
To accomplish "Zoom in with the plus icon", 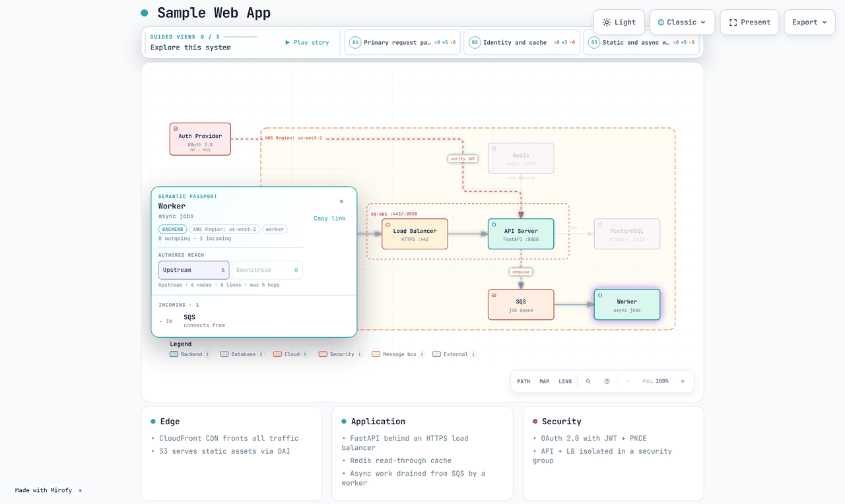I will [683, 381].
